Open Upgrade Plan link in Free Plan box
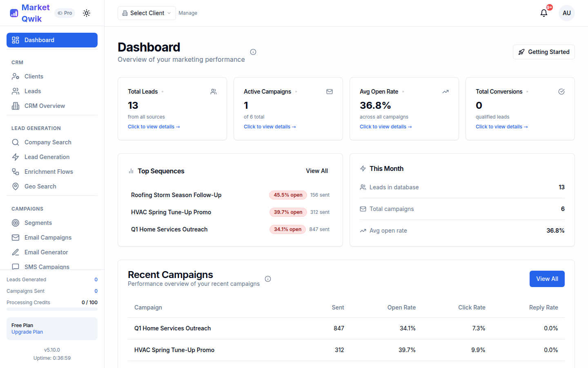The width and height of the screenshot is (588, 368). pos(27,332)
